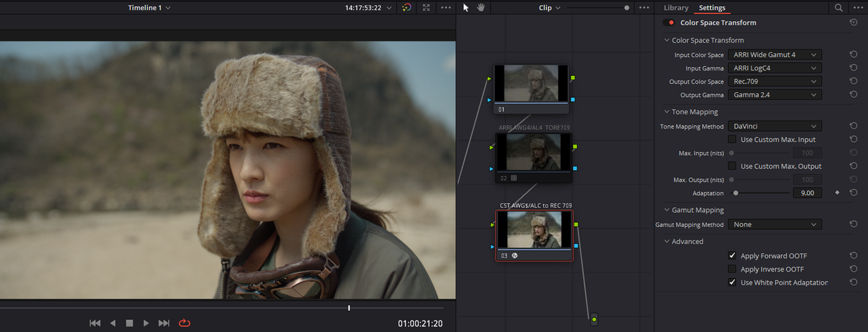Select node 03 CST thumbnail
The image size is (868, 332).
pyautogui.click(x=534, y=230)
